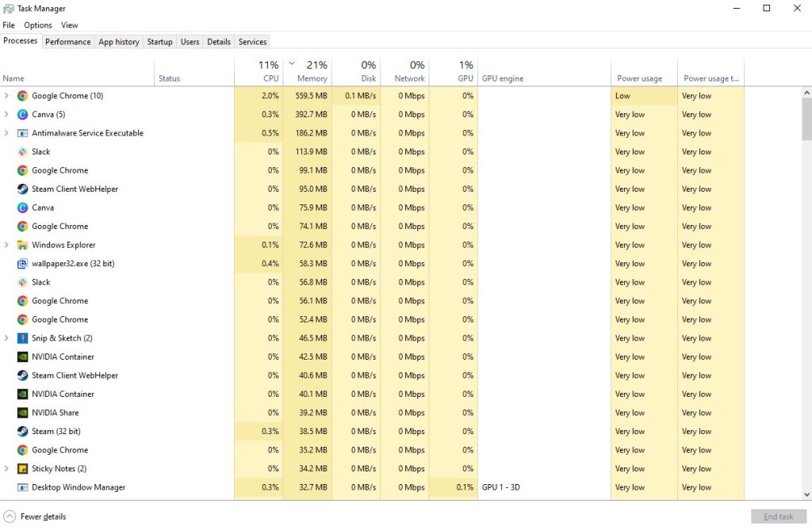Click the Chrome icon at 35.2 MB
Image resolution: width=812 pixels, height=530 pixels.
click(22, 450)
